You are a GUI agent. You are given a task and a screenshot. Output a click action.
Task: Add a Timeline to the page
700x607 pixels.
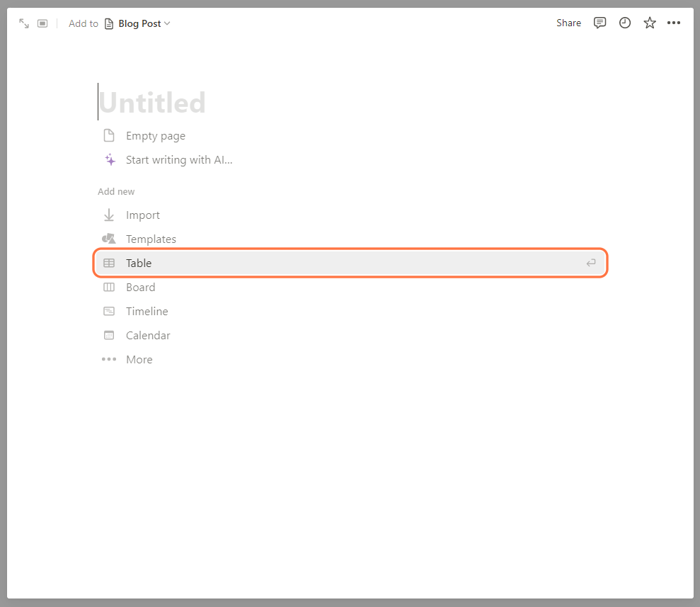coord(147,311)
